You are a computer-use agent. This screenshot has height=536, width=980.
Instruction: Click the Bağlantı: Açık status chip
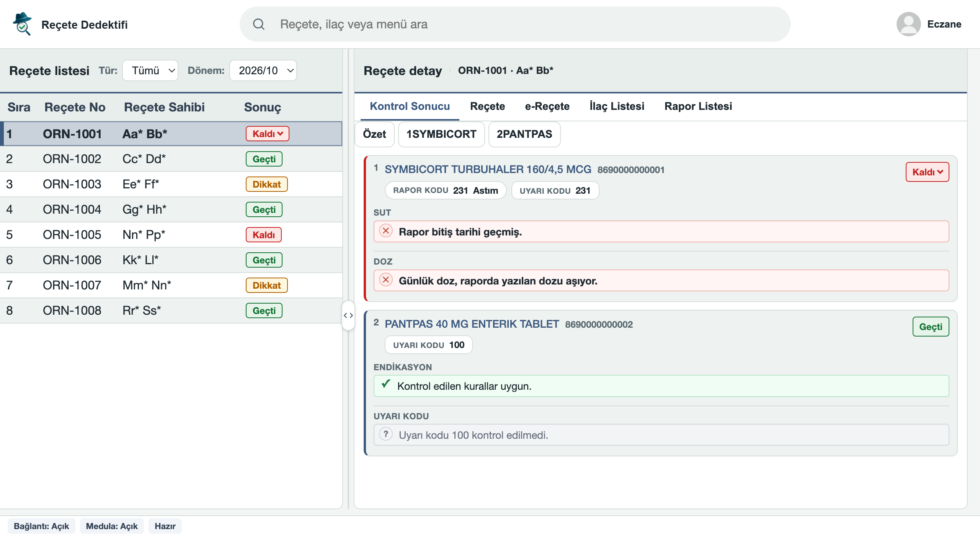(41, 526)
